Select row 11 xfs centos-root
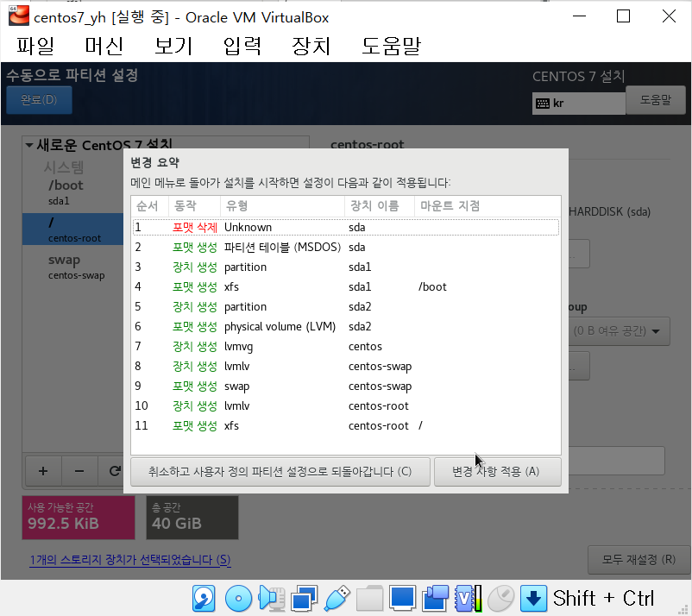 pyautogui.click(x=346, y=426)
